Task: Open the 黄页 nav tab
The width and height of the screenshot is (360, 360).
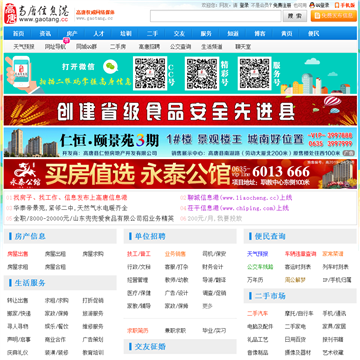Action: [x=287, y=33]
